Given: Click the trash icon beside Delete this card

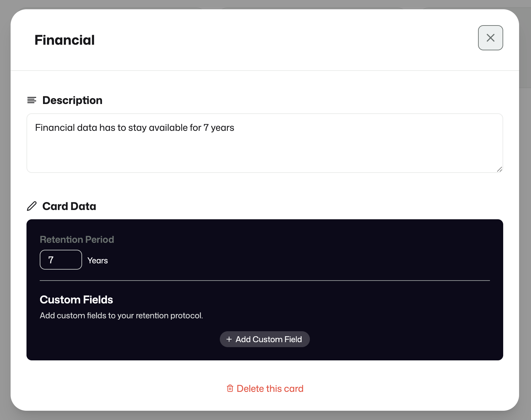Looking at the screenshot, I should pos(230,388).
